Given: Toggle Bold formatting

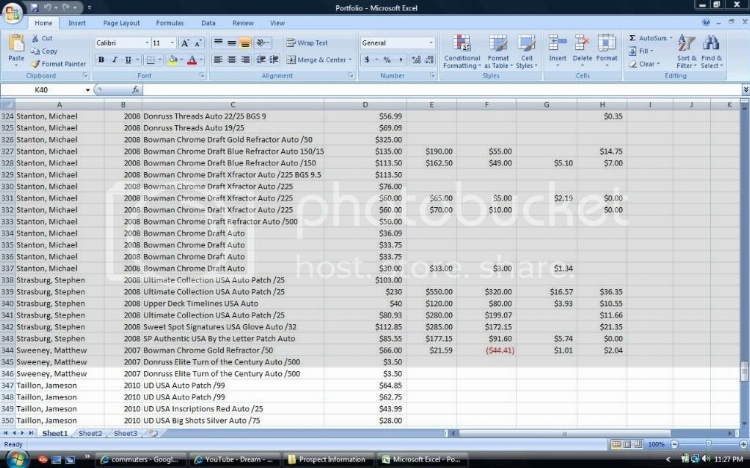Looking at the screenshot, I should (x=101, y=60).
